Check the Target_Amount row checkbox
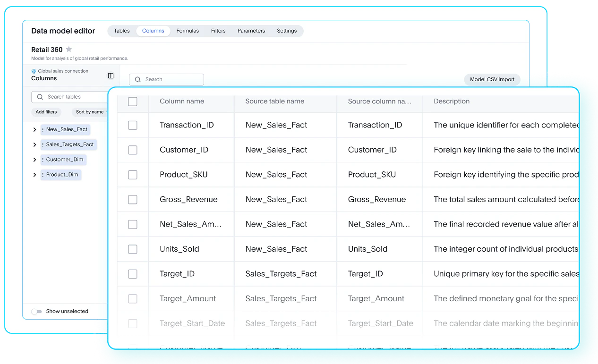 tap(133, 298)
